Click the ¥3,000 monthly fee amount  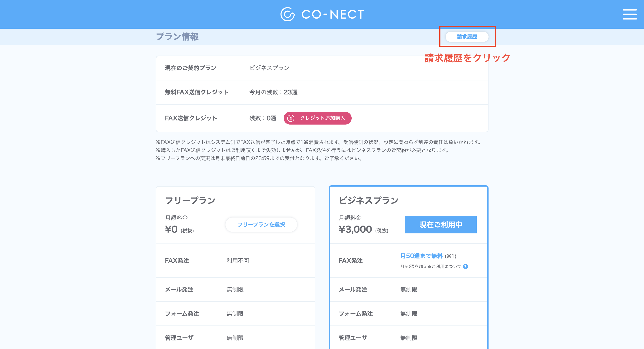(355, 229)
